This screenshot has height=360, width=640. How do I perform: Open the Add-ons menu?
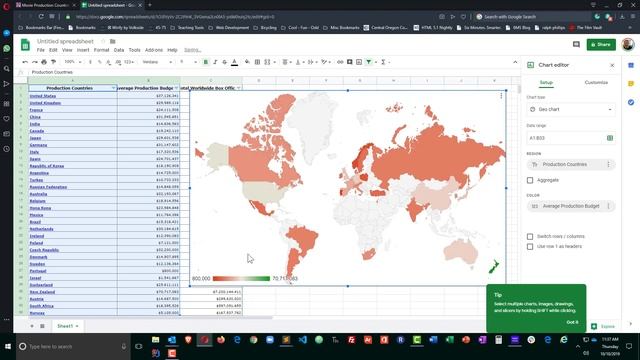point(154,50)
